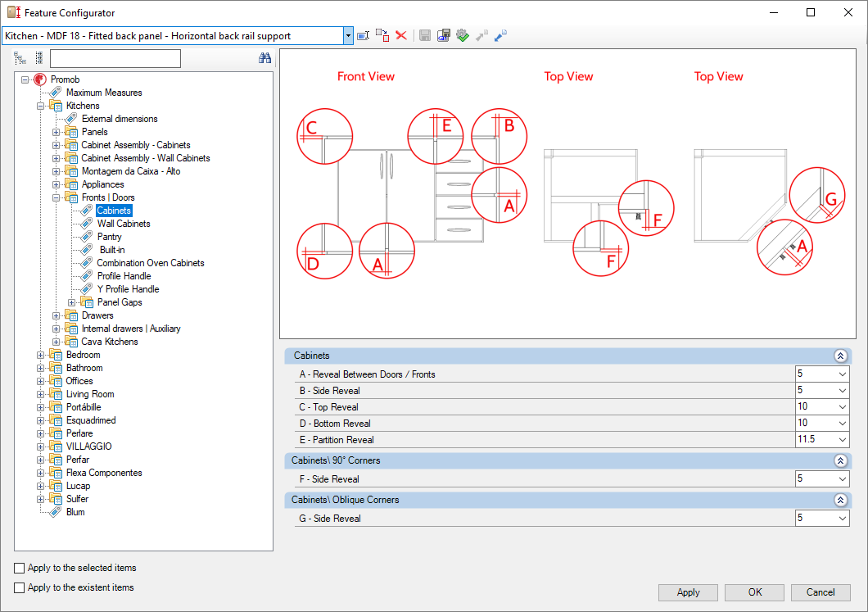Select the highlighted Cabinets tree item
Viewport: 868px width, 612px height.
(x=114, y=211)
